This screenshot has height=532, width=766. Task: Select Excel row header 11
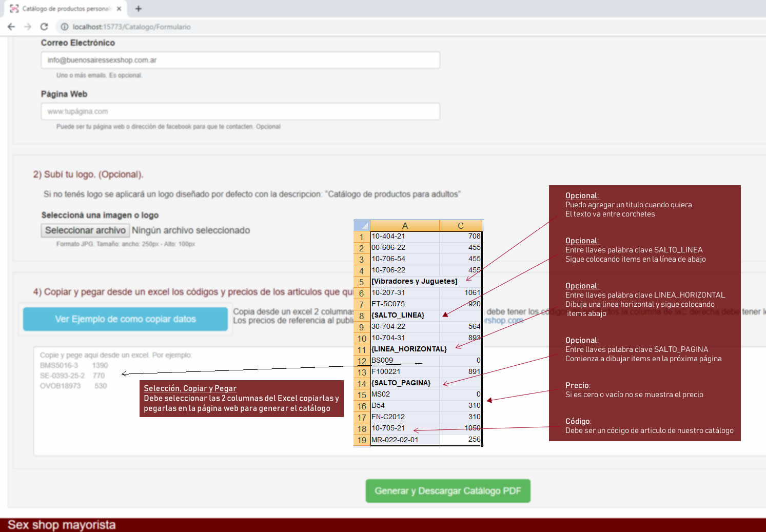362,350
